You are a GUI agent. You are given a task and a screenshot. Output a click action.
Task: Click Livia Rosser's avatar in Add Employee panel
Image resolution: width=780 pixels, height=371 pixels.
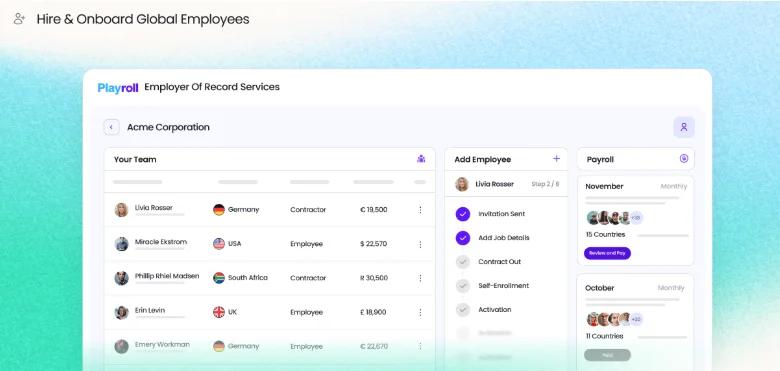click(462, 184)
